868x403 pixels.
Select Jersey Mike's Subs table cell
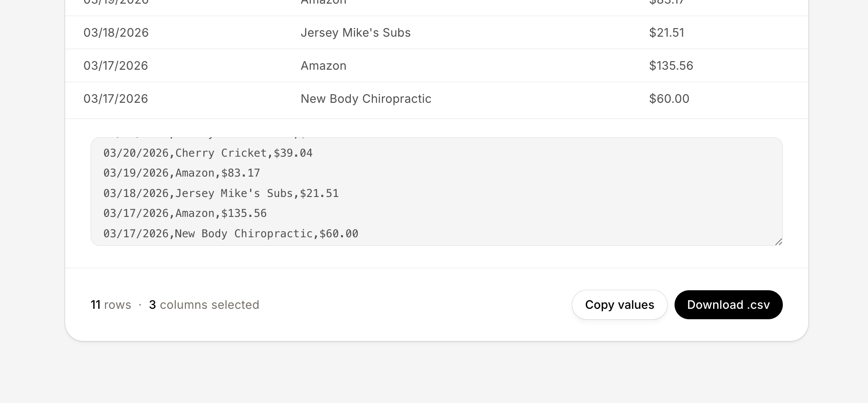pyautogui.click(x=356, y=33)
